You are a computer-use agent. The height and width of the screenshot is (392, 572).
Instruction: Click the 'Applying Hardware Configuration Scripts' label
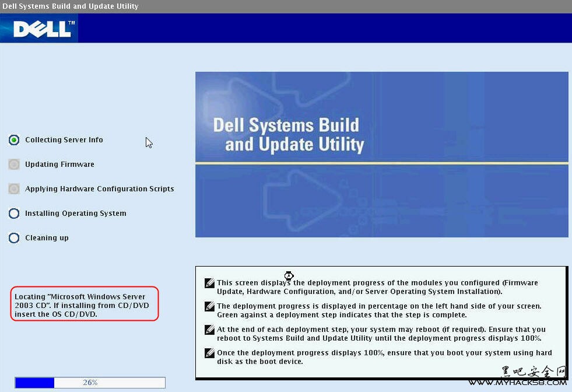tap(100, 189)
